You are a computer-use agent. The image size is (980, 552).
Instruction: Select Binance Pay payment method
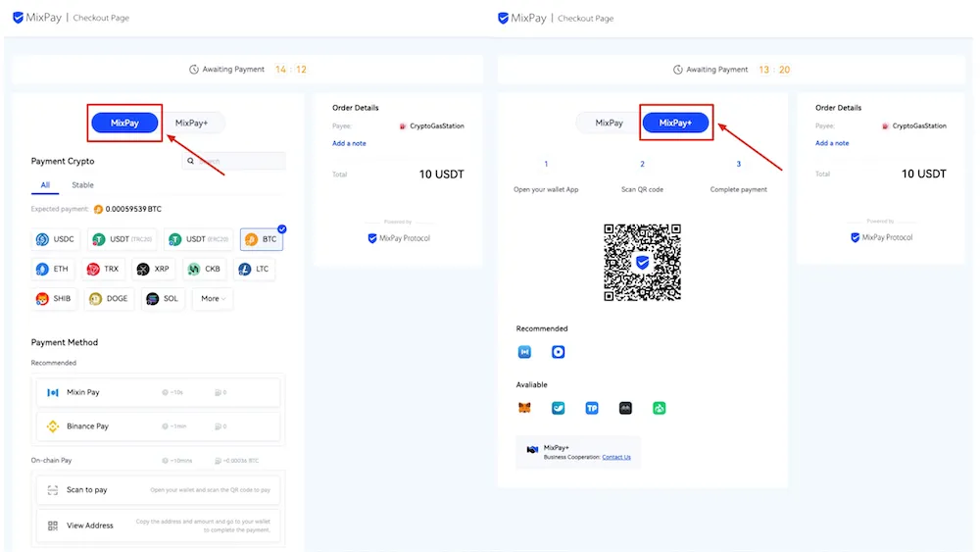point(158,427)
